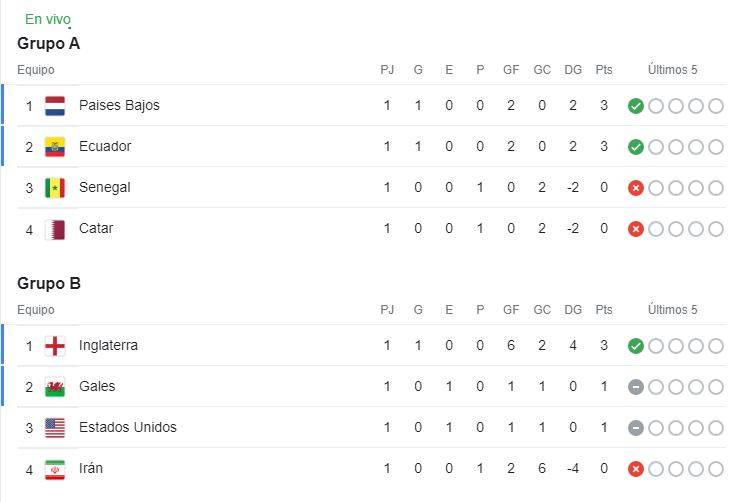Open the Inglaterra team name
This screenshot has height=502, width=747.
(108, 345)
